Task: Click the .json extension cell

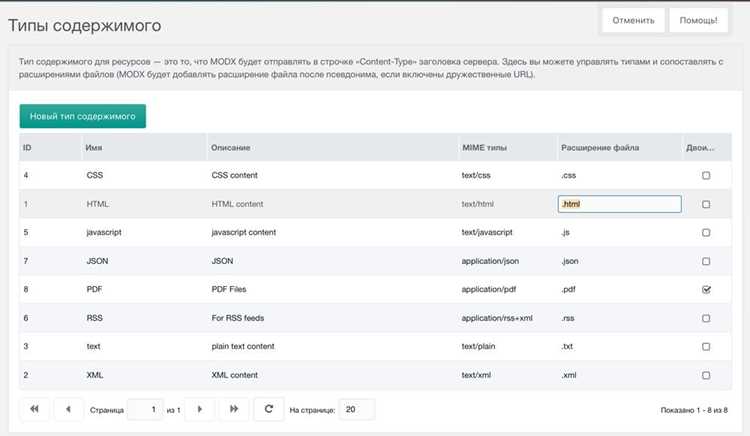Action: pyautogui.click(x=570, y=261)
